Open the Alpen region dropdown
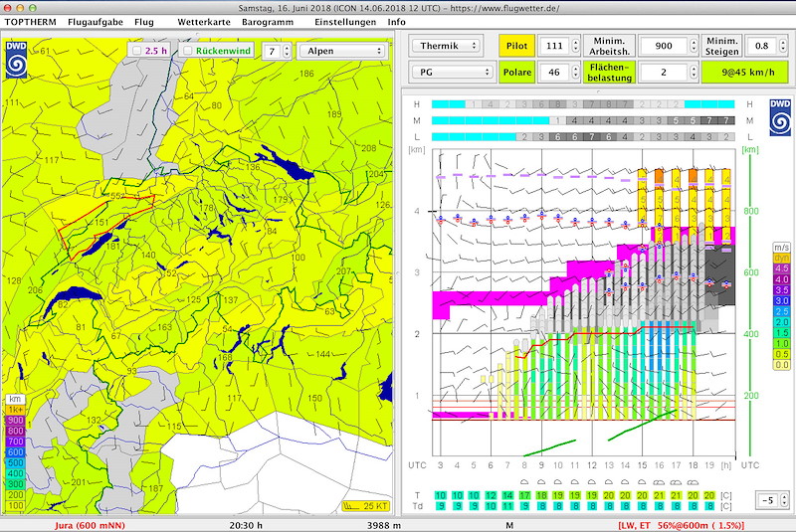This screenshot has width=796, height=532. (343, 52)
